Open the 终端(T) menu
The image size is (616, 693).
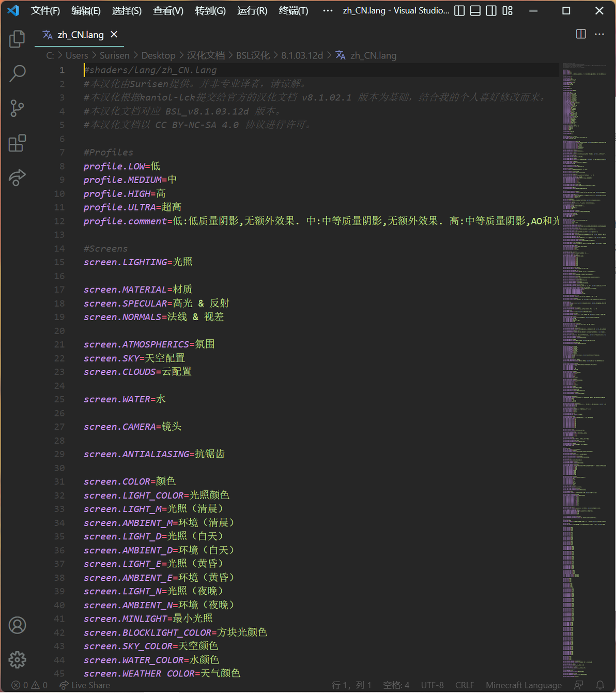click(x=294, y=11)
